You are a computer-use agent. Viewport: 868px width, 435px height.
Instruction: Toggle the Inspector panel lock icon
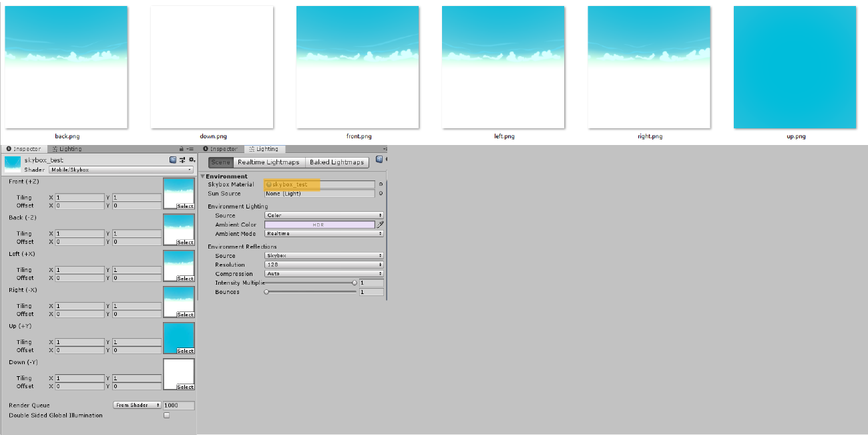181,149
